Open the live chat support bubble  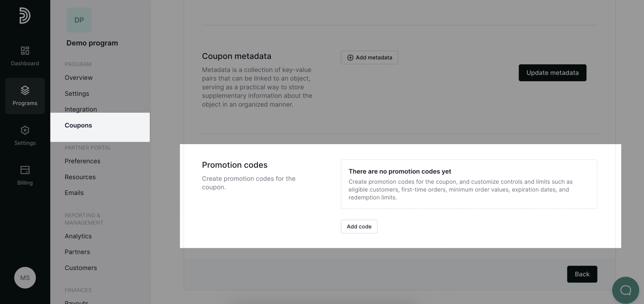pos(625,290)
